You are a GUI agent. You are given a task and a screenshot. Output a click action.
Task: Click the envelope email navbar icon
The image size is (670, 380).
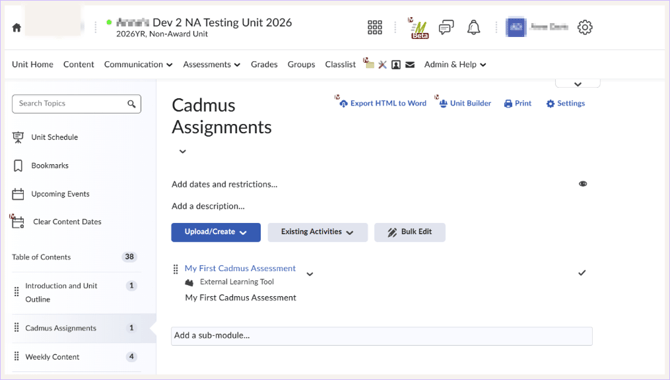(x=410, y=65)
